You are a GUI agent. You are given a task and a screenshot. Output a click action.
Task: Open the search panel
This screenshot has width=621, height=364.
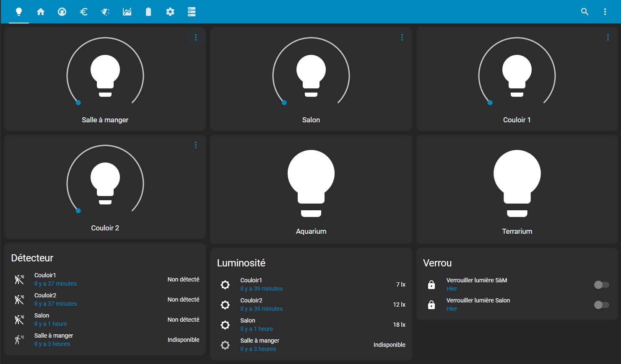585,12
